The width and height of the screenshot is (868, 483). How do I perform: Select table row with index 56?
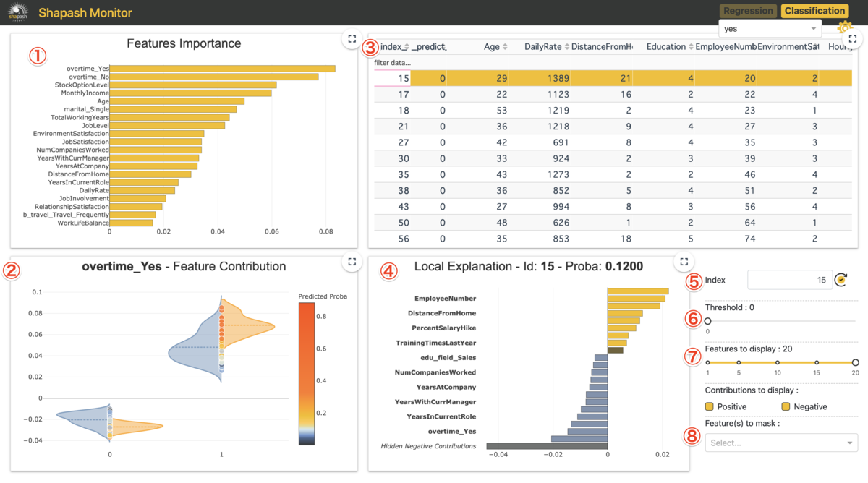click(x=613, y=238)
